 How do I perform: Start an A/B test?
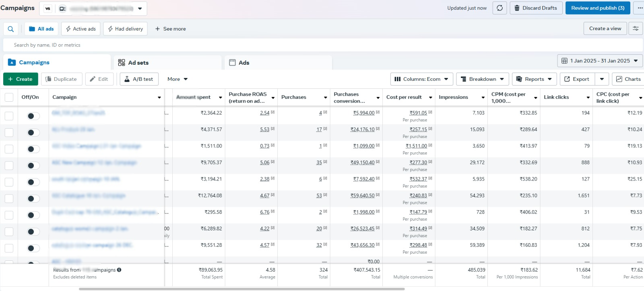pos(139,79)
